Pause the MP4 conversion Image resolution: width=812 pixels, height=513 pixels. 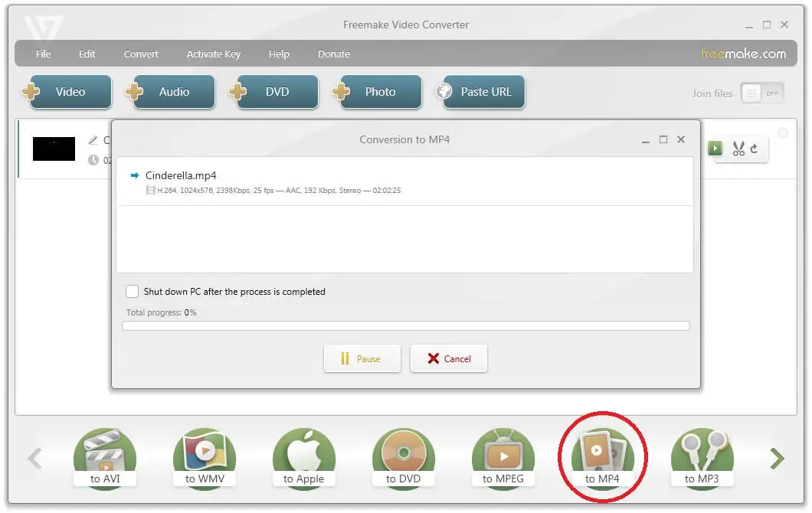point(362,358)
